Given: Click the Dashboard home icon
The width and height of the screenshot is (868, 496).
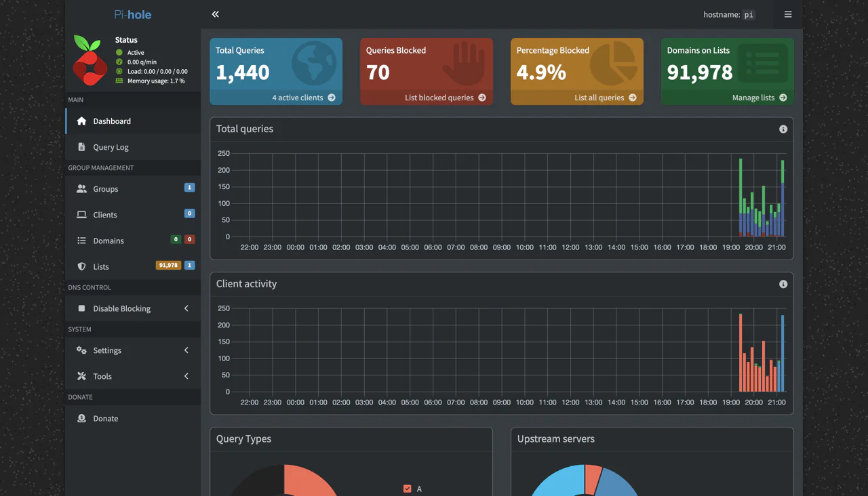Looking at the screenshot, I should (81, 121).
